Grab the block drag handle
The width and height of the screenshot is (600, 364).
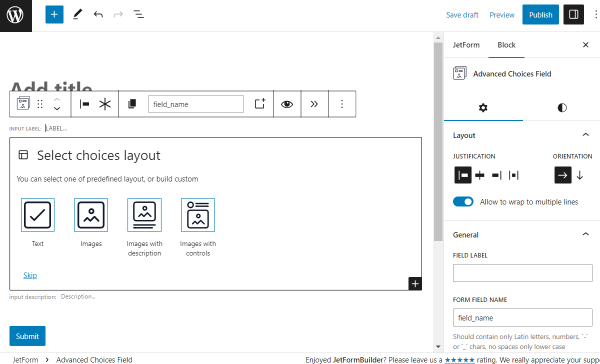[40, 104]
